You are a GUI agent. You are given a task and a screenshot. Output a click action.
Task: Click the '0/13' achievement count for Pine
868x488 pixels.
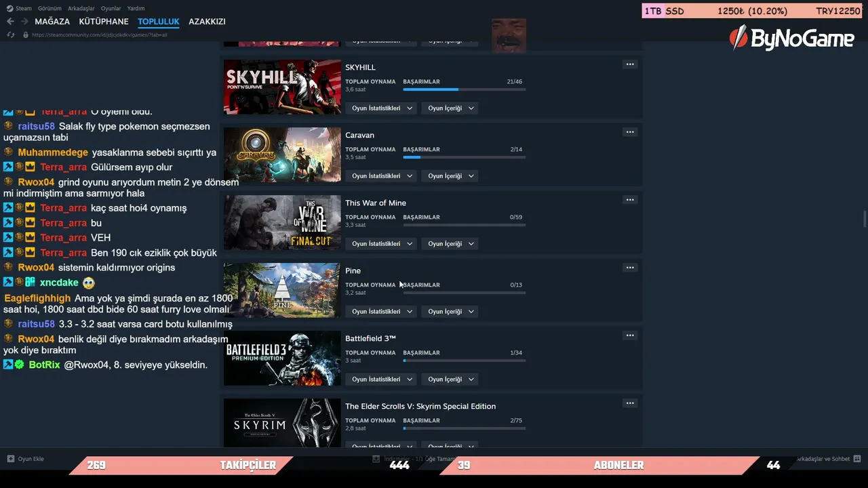(516, 285)
